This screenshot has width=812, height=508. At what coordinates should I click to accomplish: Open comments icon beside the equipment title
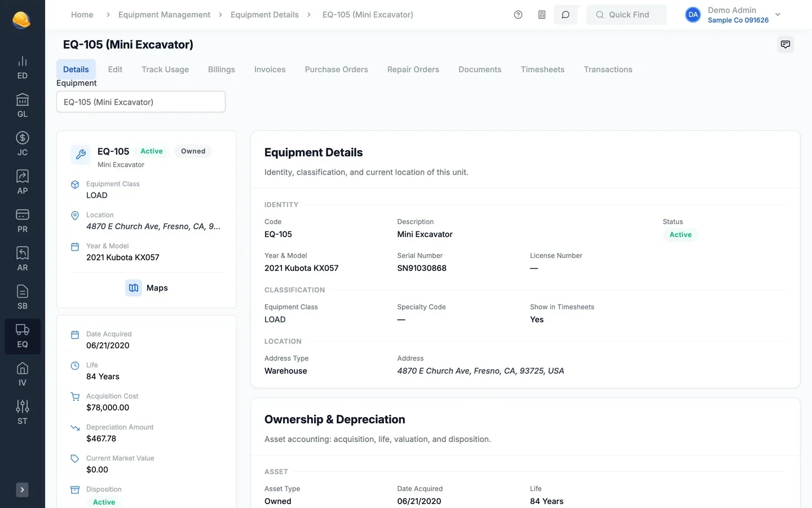coord(785,45)
